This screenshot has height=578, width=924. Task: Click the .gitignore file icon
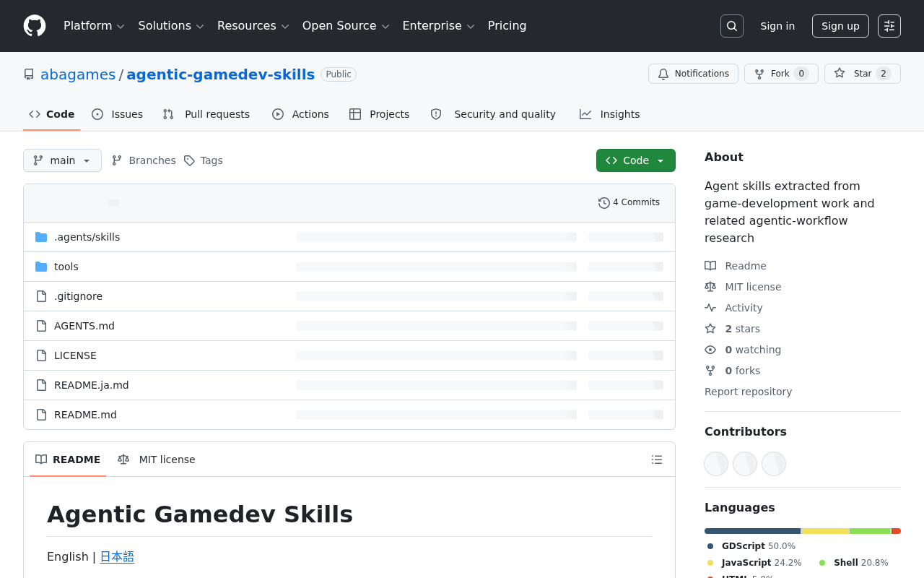tap(41, 296)
